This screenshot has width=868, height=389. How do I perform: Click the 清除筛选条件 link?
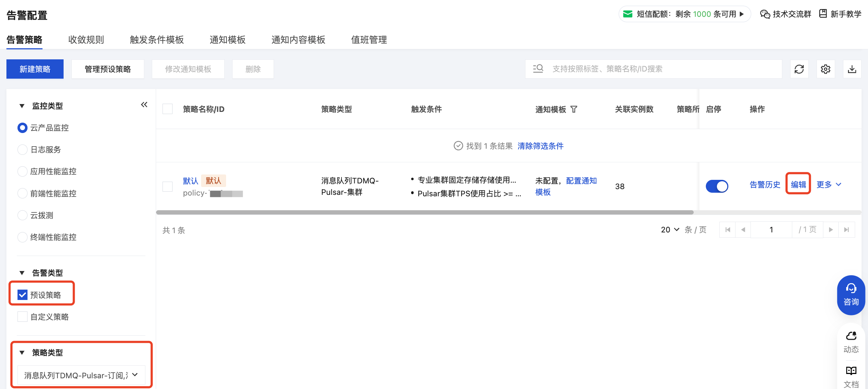click(540, 146)
